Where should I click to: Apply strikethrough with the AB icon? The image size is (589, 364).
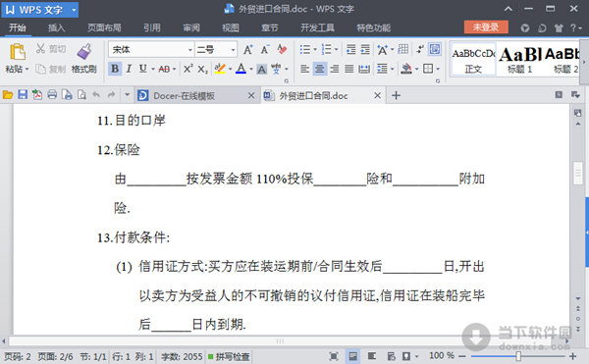click(164, 69)
